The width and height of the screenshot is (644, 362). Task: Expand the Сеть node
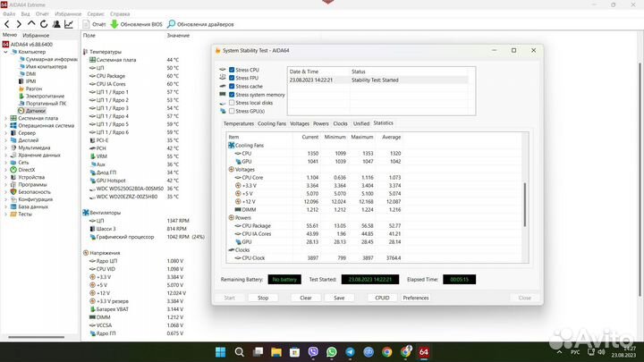5,163
